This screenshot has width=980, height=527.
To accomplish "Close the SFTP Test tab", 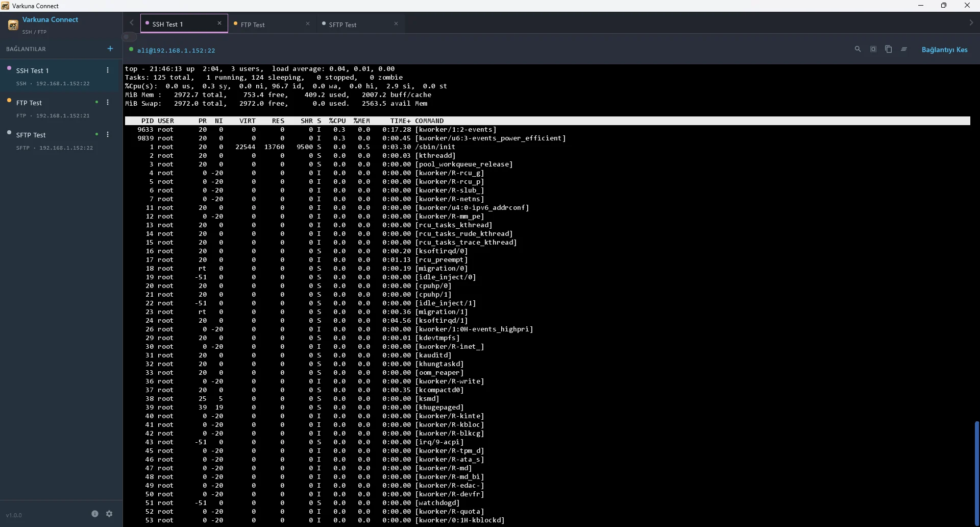I will pos(396,23).
